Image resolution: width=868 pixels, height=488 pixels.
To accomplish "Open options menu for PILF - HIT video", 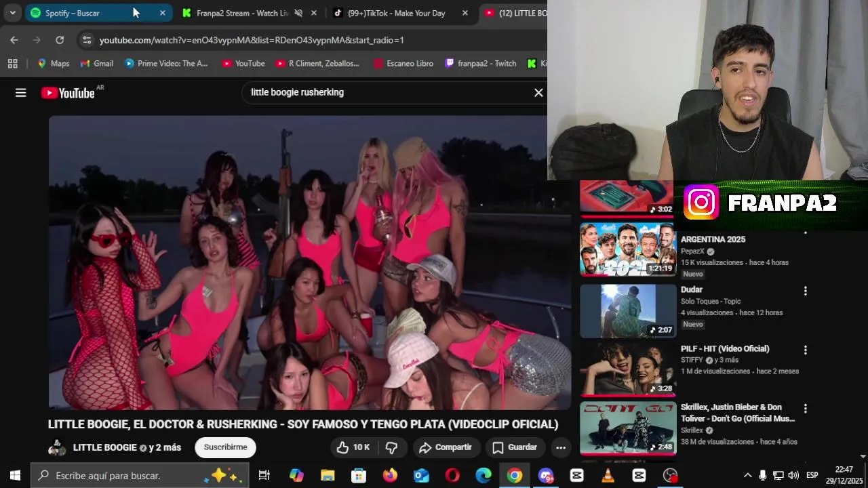I will coord(806,350).
